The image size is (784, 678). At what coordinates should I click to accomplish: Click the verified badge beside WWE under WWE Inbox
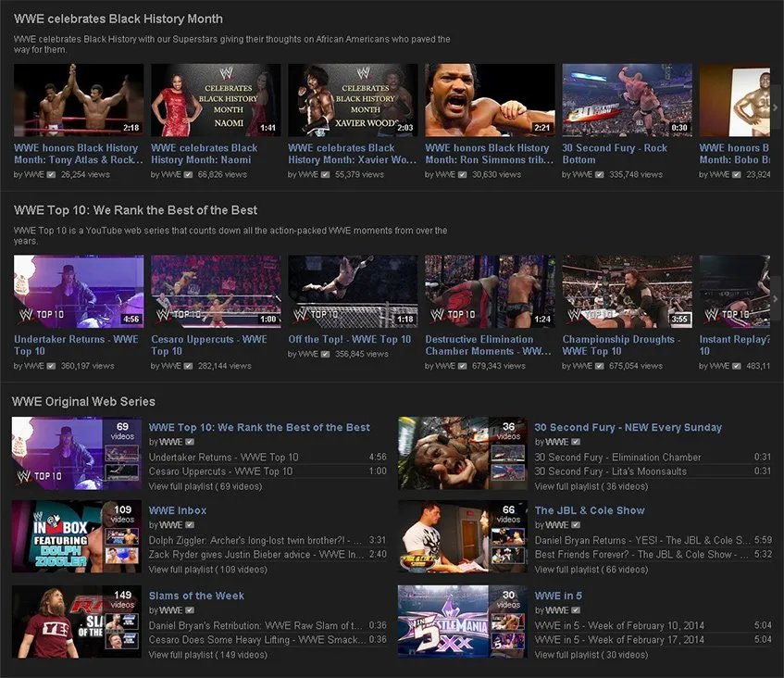tap(190, 525)
